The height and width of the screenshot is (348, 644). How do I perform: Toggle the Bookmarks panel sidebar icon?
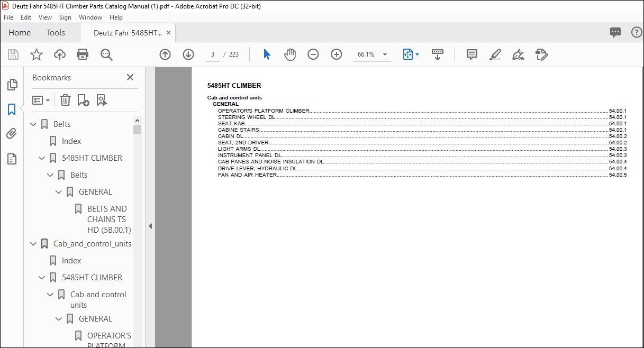coord(12,109)
